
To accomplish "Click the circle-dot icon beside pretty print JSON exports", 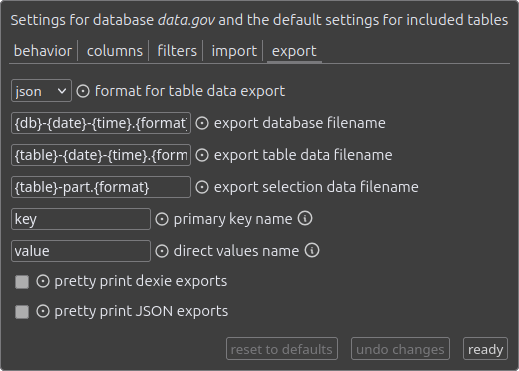I will pyautogui.click(x=43, y=311).
